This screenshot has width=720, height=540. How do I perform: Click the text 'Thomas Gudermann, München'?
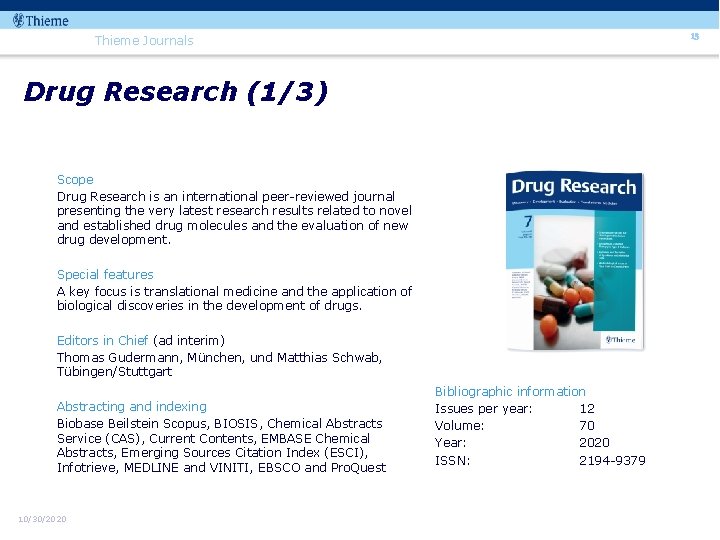pos(152,357)
